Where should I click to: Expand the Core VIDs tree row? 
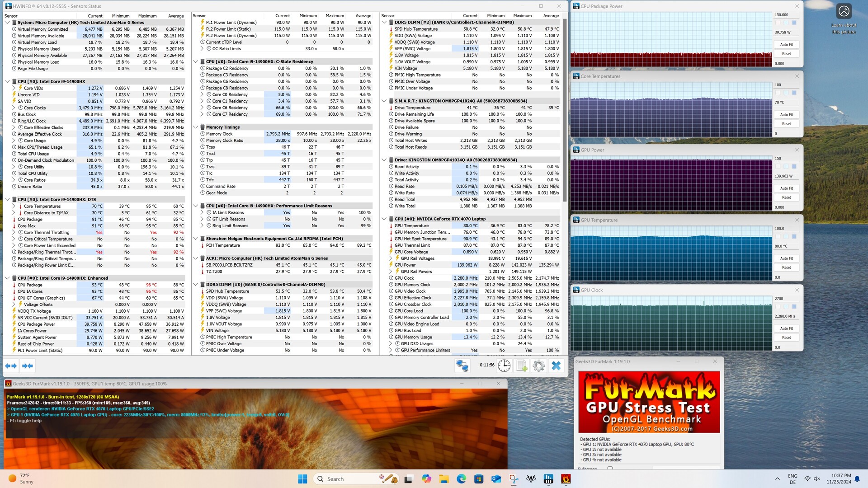click(x=14, y=88)
